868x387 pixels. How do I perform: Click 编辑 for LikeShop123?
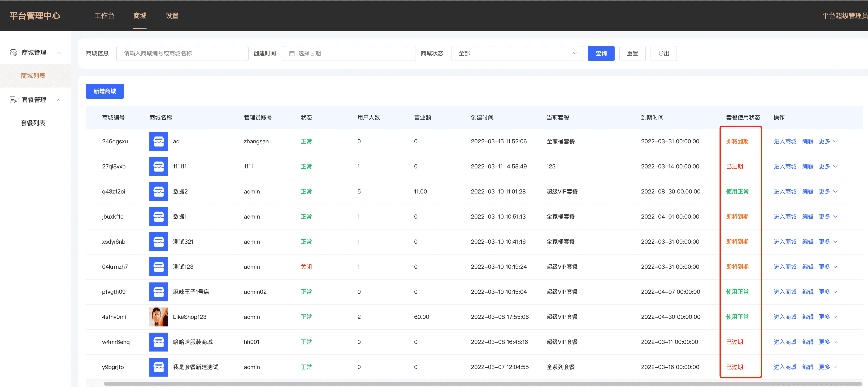click(808, 317)
